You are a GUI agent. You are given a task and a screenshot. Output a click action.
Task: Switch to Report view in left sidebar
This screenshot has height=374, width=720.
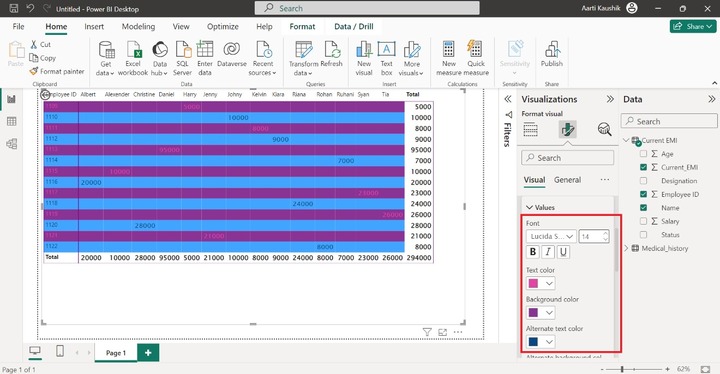(11, 99)
